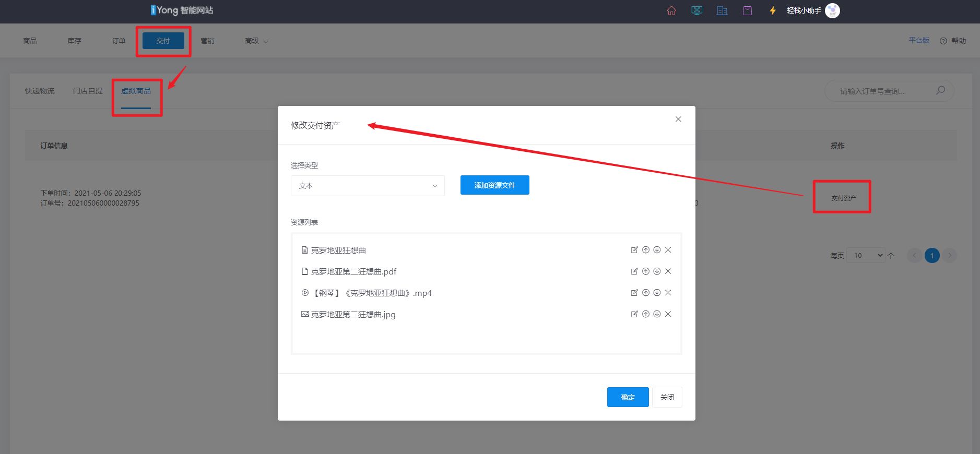Click the 轻栈小助手 username
Image resolution: width=980 pixels, height=454 pixels.
click(x=804, y=10)
